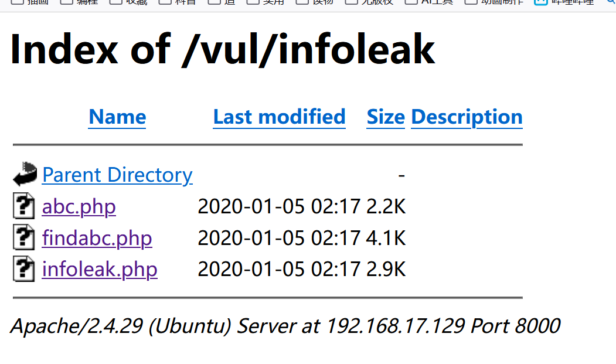Screen dimensions: 616x364
Task: Sort listing by Name column header
Action: [x=117, y=117]
